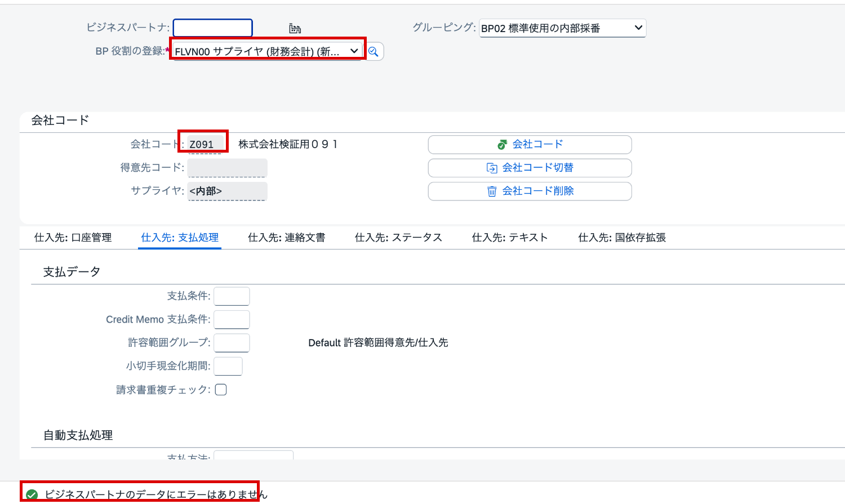Screen dimensions: 845x504
Task: Click the 支払データ section heading
Action: [72, 272]
